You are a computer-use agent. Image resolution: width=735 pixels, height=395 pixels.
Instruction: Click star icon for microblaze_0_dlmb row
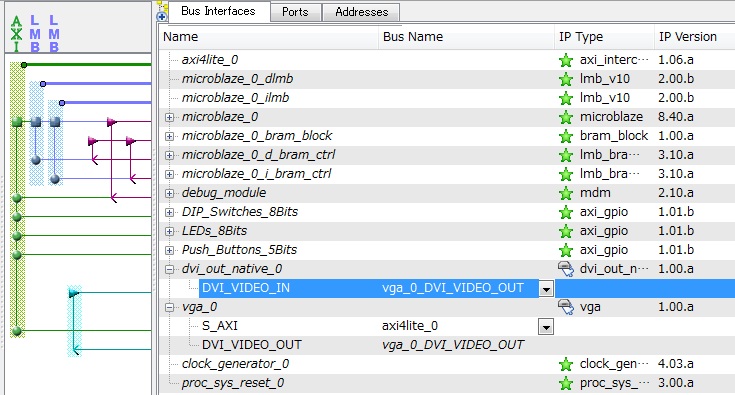[x=566, y=79]
